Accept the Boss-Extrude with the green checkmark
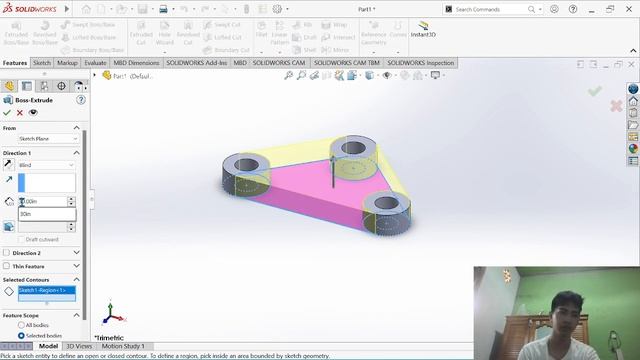The height and width of the screenshot is (360, 640). (x=7, y=113)
